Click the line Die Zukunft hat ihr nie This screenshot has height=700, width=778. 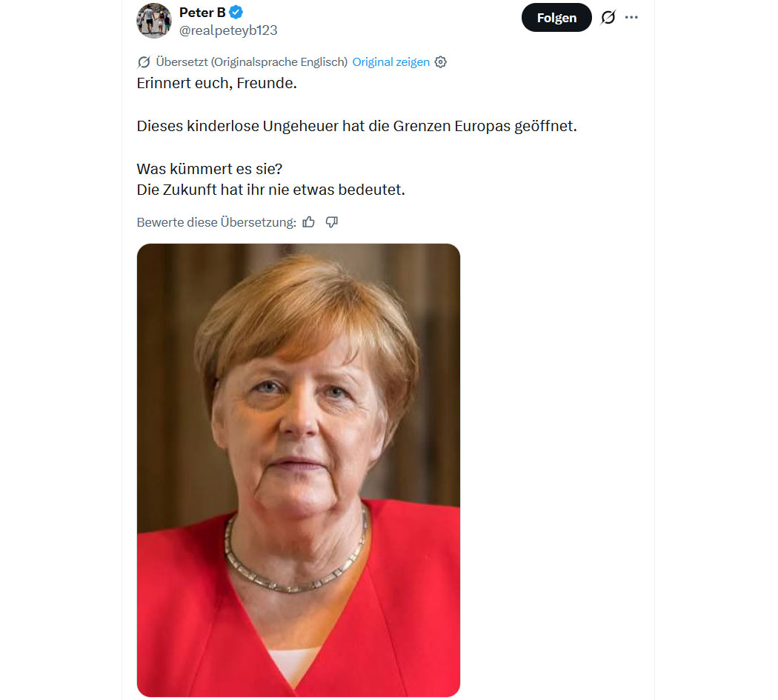point(271,190)
